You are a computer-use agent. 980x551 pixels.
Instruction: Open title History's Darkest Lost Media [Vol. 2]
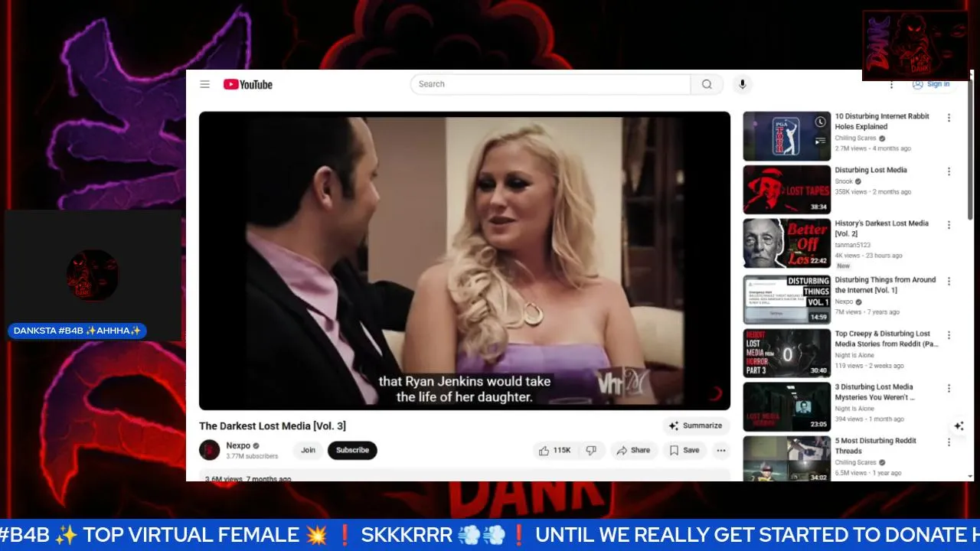tap(881, 228)
